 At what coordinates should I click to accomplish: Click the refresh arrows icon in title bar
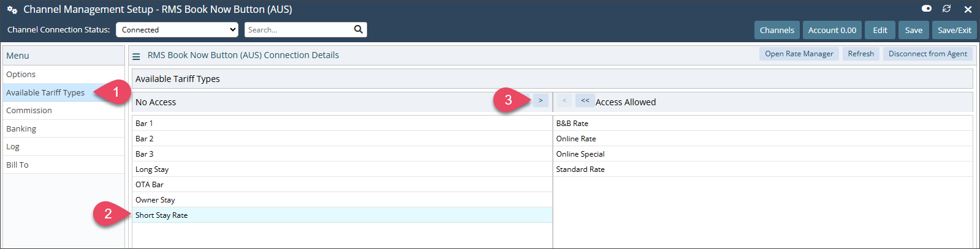pyautogui.click(x=947, y=9)
